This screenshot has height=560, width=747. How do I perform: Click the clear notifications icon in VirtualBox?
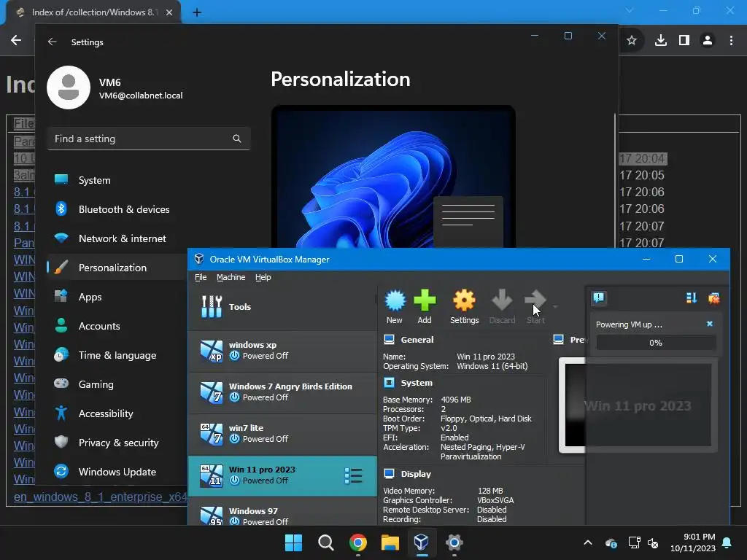pyautogui.click(x=713, y=298)
